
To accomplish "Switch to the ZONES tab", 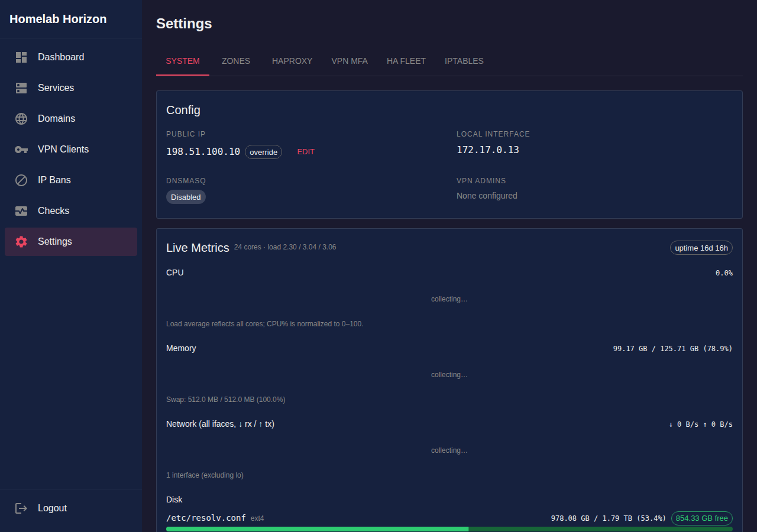I will tap(236, 61).
